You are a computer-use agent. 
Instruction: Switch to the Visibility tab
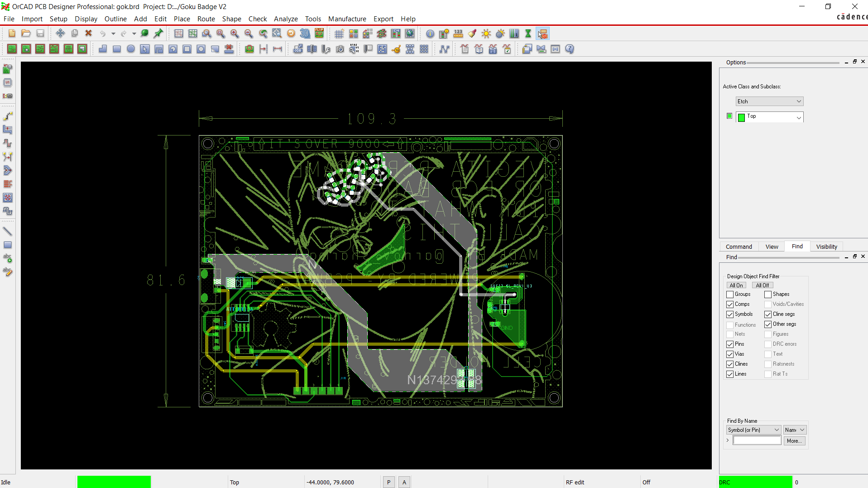click(826, 247)
